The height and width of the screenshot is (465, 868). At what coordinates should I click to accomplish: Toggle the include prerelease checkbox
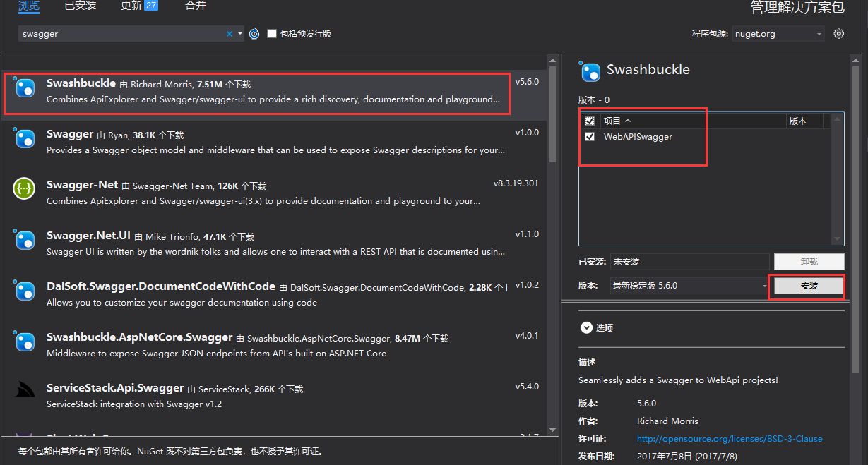[x=272, y=33]
